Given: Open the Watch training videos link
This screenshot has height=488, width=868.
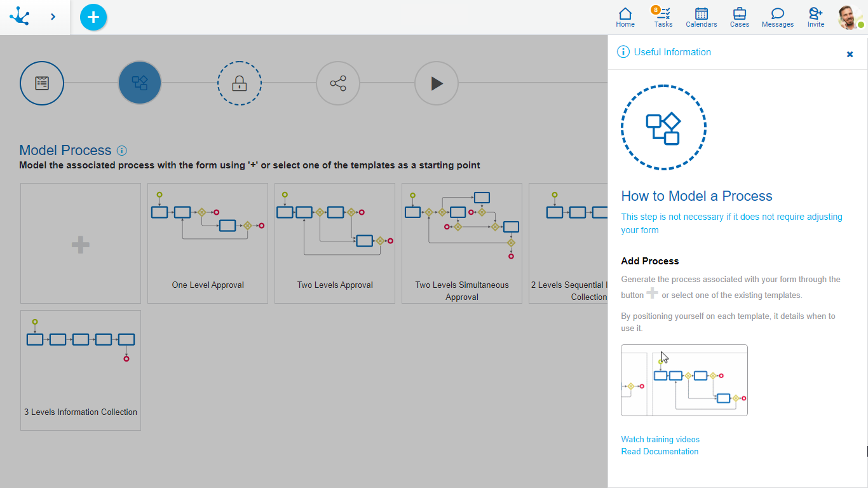Looking at the screenshot, I should click(660, 439).
